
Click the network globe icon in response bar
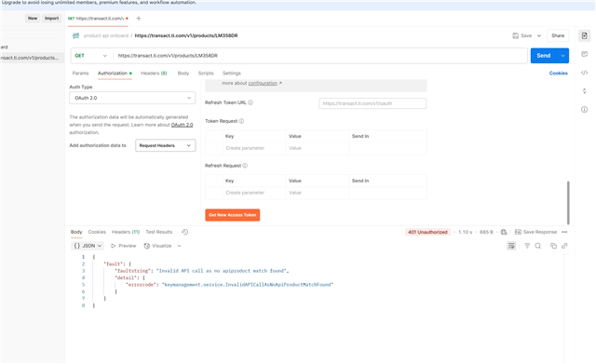(x=504, y=232)
